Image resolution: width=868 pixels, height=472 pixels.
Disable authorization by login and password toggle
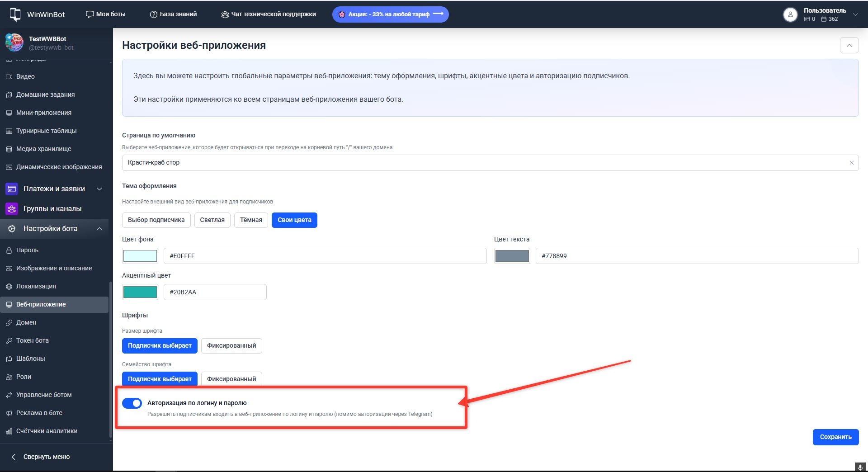click(x=132, y=403)
